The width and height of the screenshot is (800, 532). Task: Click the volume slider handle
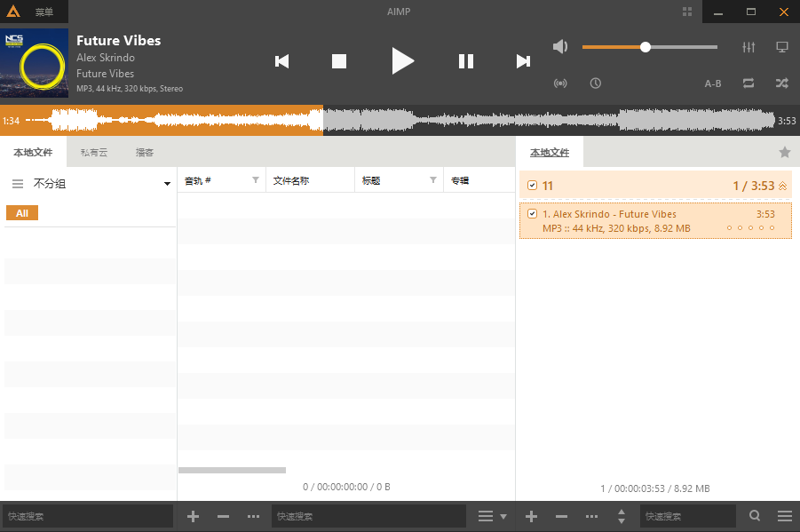(646, 47)
